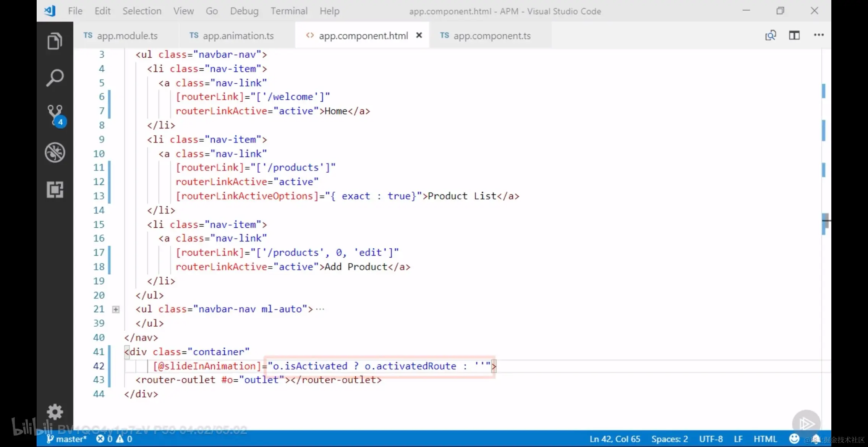Click the folded ellipsis after navbar-nav ml-auto
This screenshot has width=868, height=447.
coord(320,309)
